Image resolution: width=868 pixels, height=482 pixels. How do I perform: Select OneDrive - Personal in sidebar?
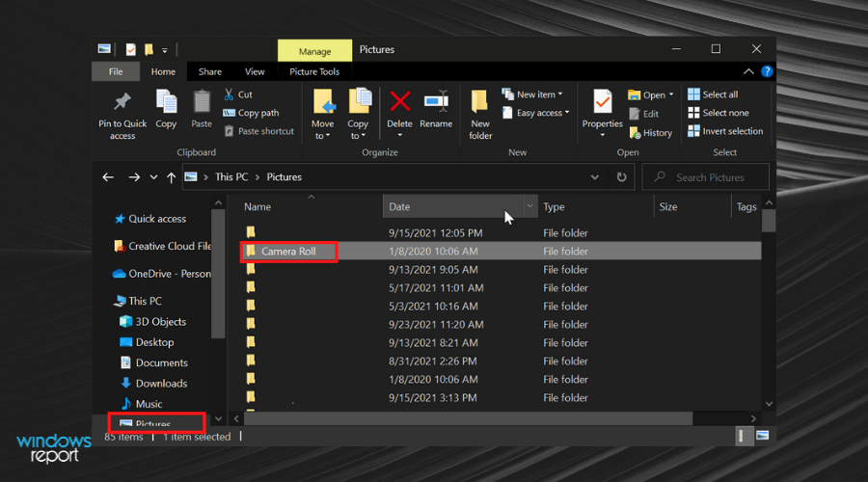click(x=162, y=274)
